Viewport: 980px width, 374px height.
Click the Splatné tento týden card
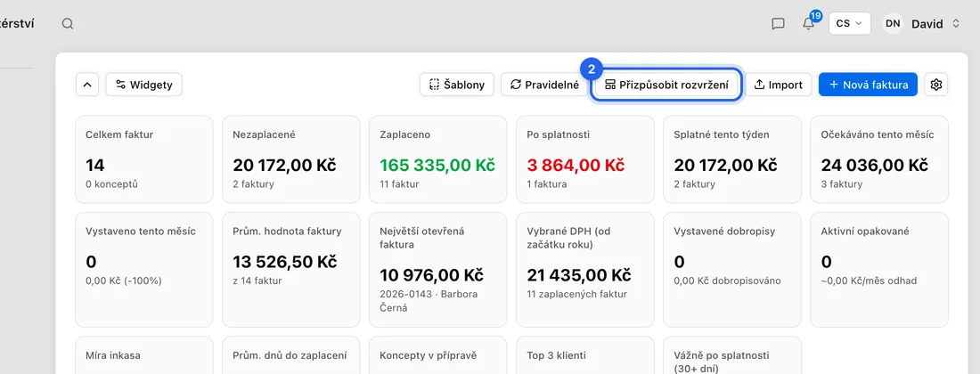(731, 159)
